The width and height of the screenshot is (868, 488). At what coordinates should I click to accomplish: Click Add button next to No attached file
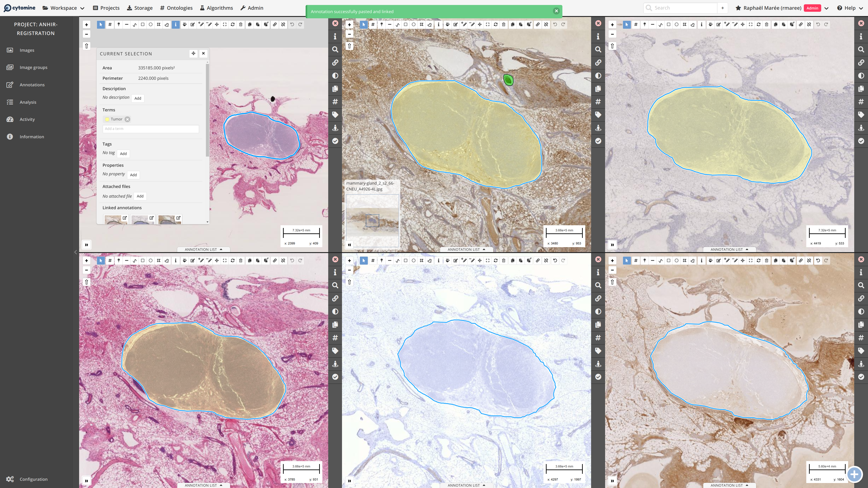140,196
